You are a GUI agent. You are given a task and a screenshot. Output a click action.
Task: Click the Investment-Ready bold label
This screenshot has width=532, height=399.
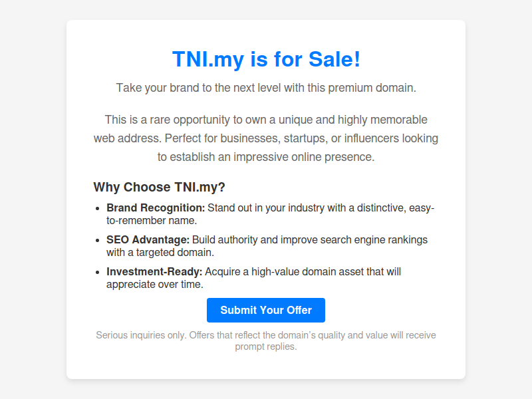154,271
